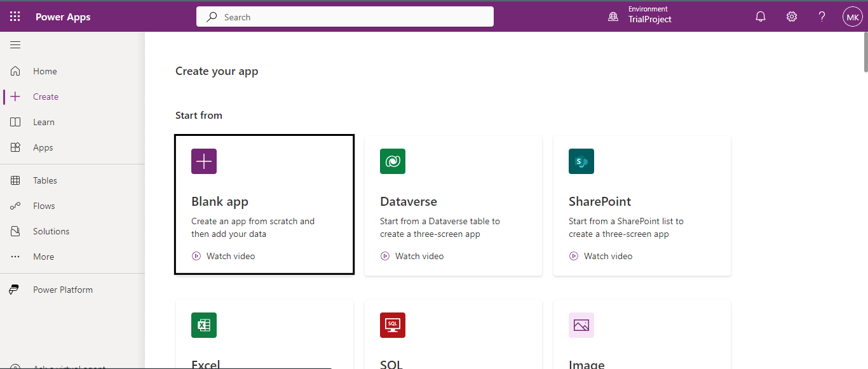Click into the Search box
Image resolution: width=868 pixels, height=369 pixels.
coord(345,17)
